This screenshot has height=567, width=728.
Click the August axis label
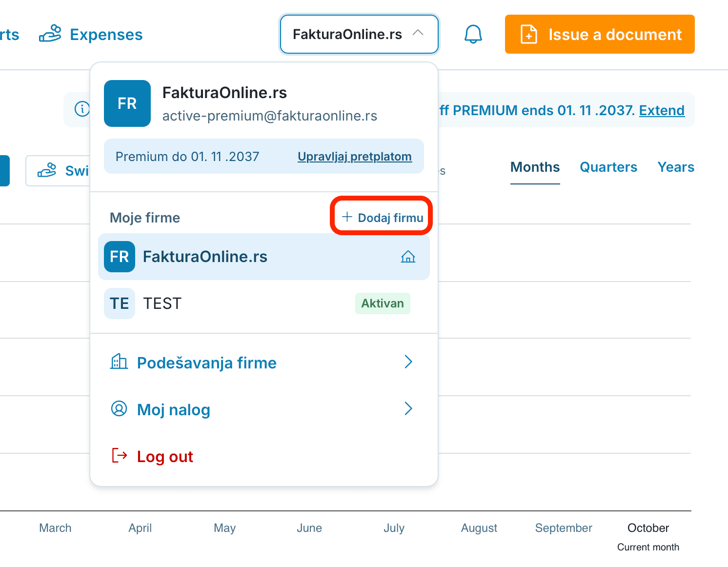click(479, 528)
